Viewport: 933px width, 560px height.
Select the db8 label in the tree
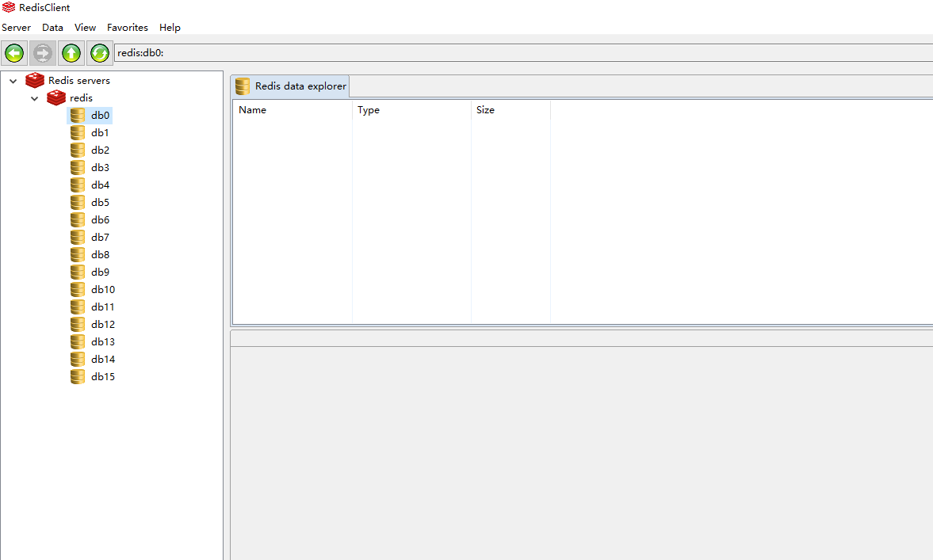(100, 254)
